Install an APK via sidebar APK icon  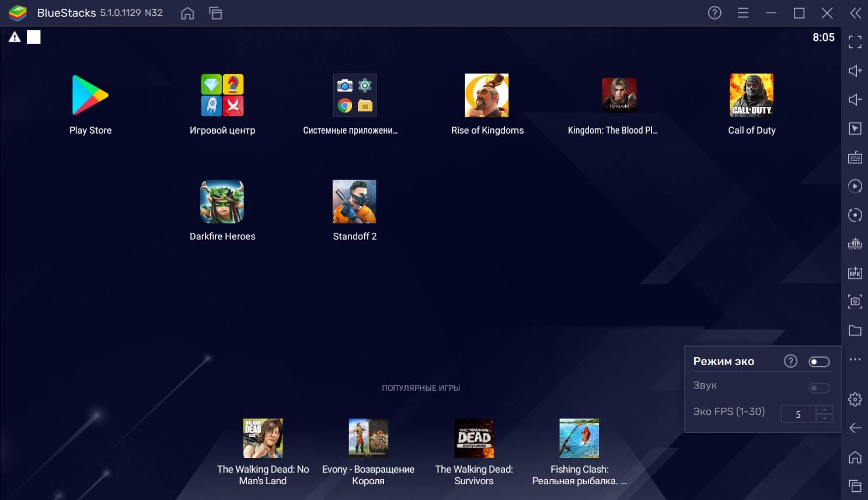855,272
